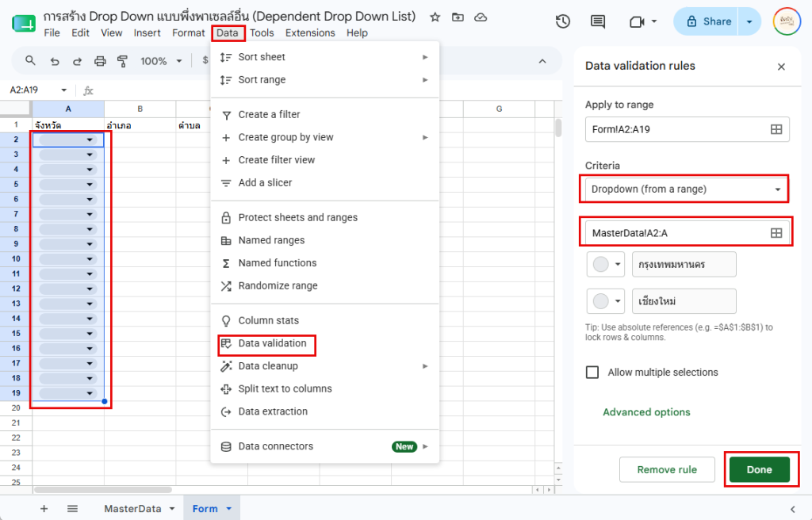Select Add a slicer menu entry
812x520 pixels.
(x=324, y=183)
